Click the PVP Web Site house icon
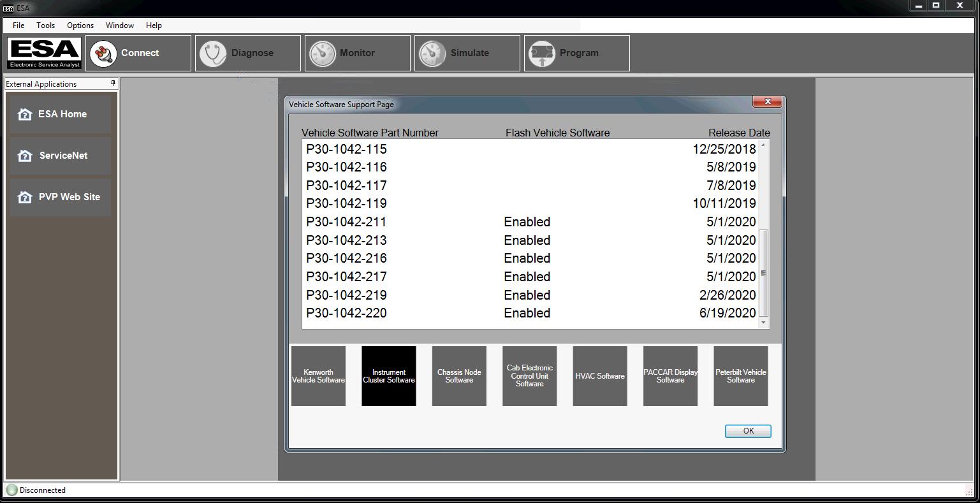The width and height of the screenshot is (980, 503). pyautogui.click(x=25, y=197)
